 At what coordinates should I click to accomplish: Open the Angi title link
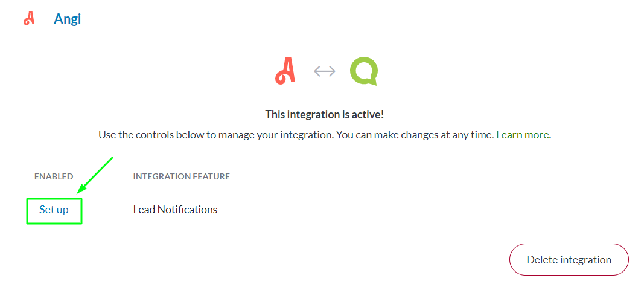pos(67,19)
